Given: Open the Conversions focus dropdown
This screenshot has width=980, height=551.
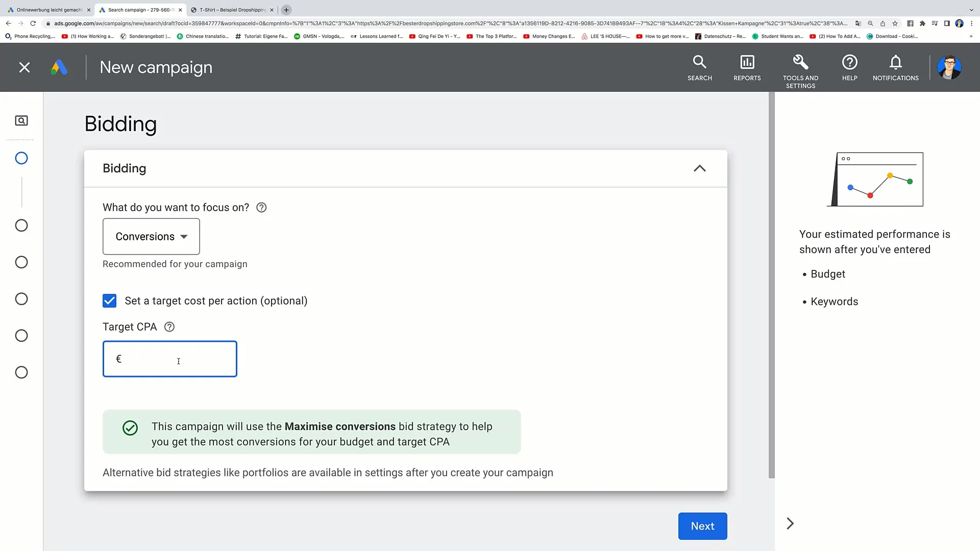Looking at the screenshot, I should click(x=151, y=237).
